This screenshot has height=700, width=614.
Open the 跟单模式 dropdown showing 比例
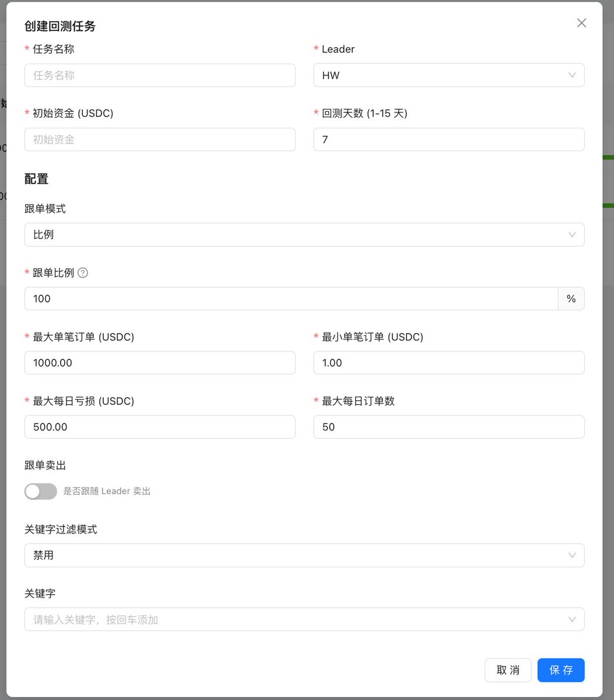tap(304, 235)
